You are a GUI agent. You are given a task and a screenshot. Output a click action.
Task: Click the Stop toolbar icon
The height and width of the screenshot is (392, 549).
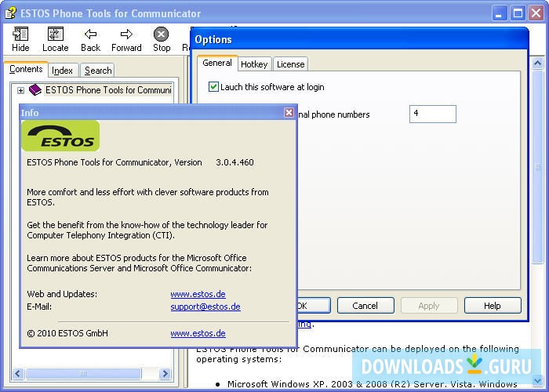[x=162, y=39]
